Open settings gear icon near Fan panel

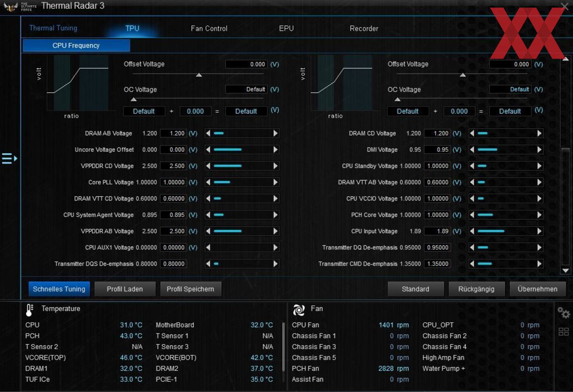pyautogui.click(x=563, y=312)
